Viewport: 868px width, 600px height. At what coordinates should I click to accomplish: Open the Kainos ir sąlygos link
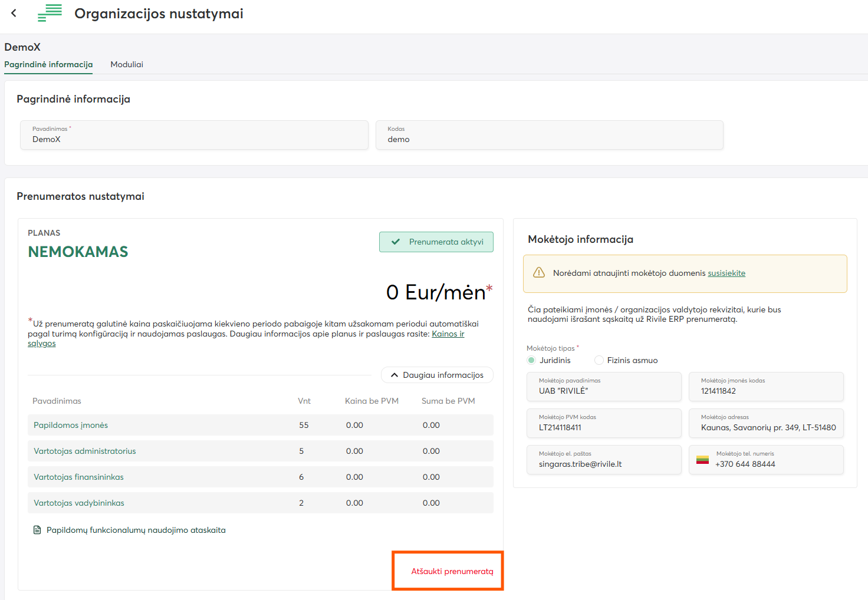click(x=448, y=334)
